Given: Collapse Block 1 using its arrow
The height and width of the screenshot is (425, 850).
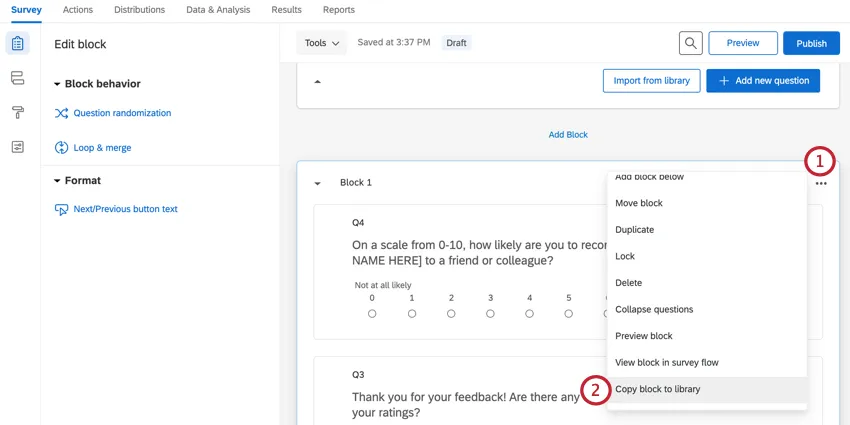Looking at the screenshot, I should point(317,183).
